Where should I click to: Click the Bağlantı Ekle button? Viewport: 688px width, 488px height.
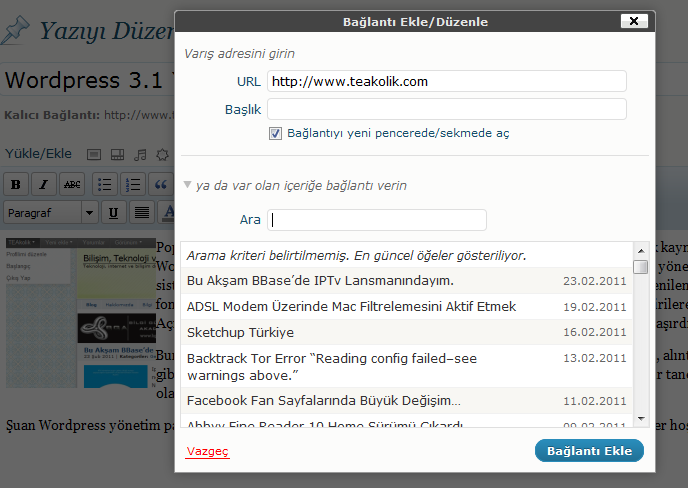coord(589,451)
